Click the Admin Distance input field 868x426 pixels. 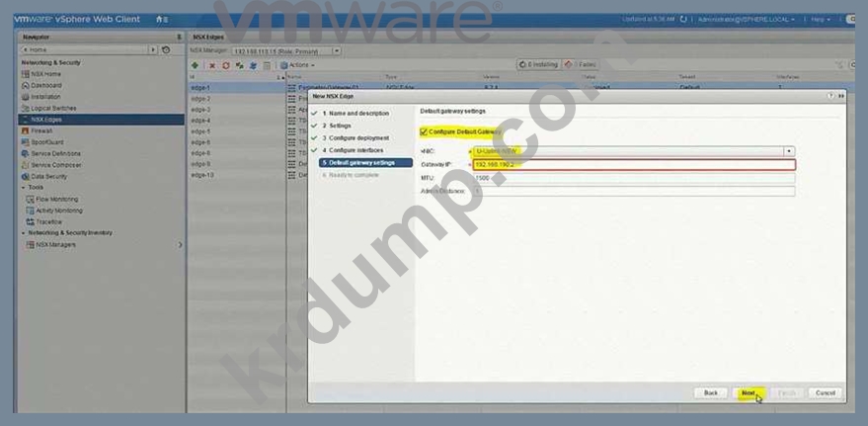tap(634, 191)
